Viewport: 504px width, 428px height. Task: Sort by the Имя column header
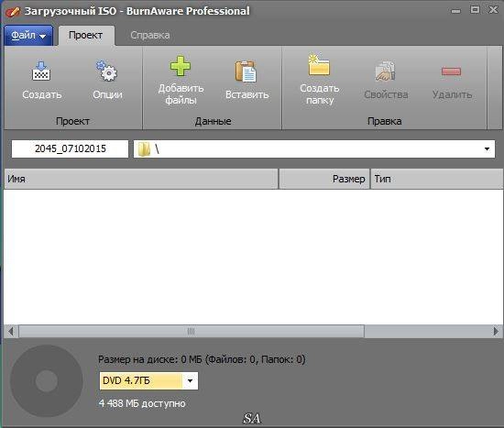click(x=141, y=179)
